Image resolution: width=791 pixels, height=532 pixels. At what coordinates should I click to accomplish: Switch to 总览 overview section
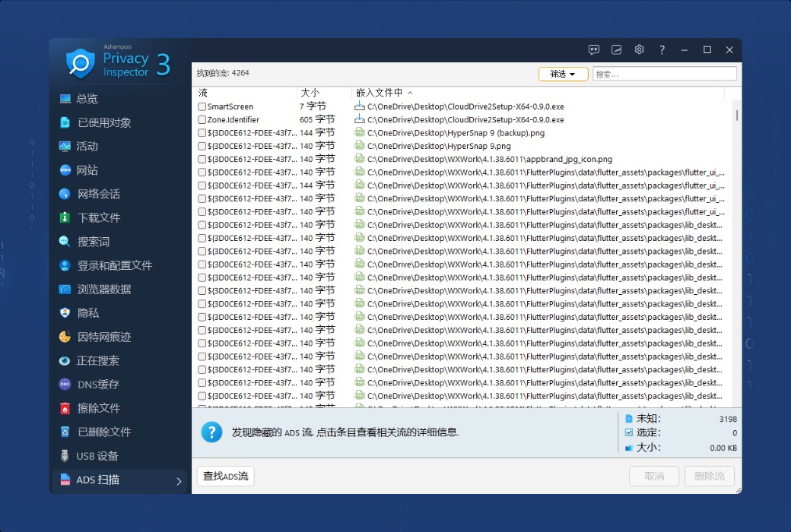coord(87,99)
